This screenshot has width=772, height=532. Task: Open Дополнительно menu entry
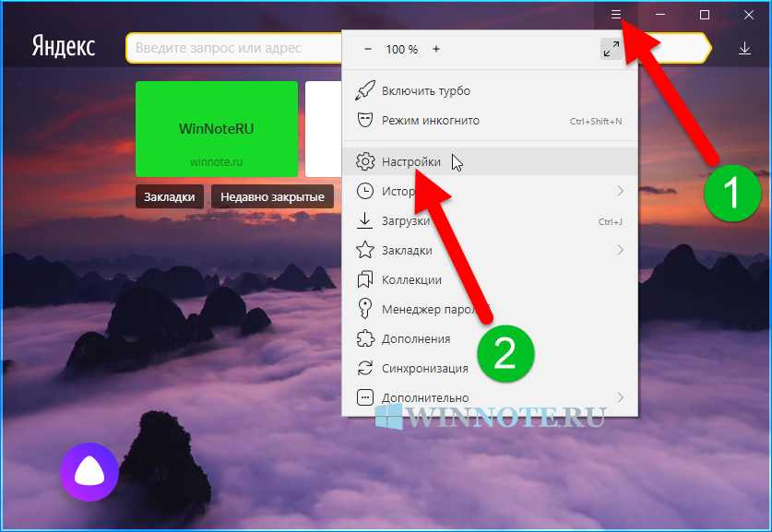pos(490,397)
